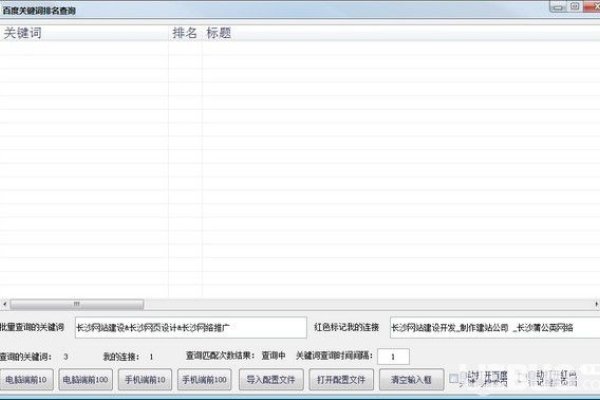The height and width of the screenshot is (400, 600).
Task: Click the 标题 column header
Action: [x=401, y=33]
